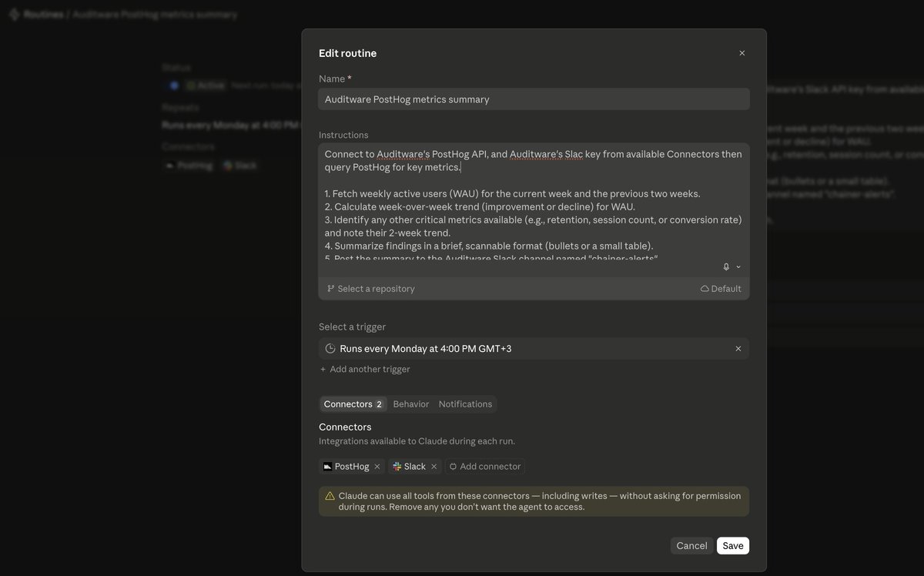Image resolution: width=924 pixels, height=576 pixels.
Task: Click the clock icon in trigger row
Action: 330,349
